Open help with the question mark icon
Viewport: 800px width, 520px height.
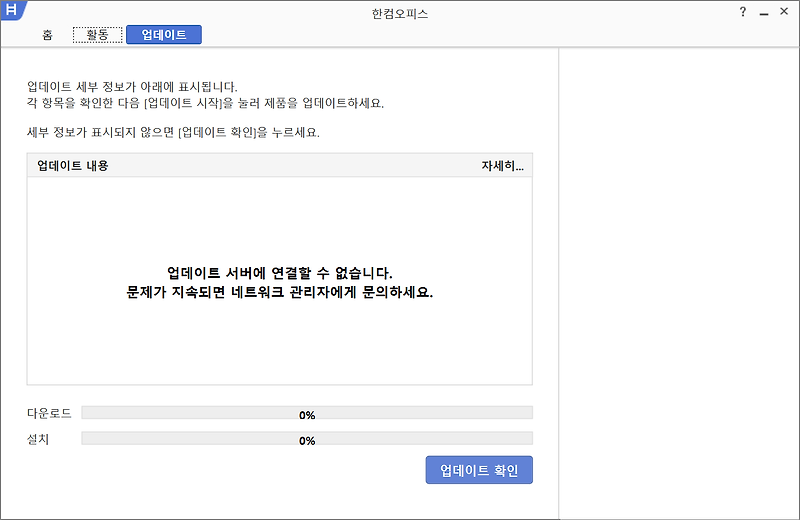coord(743,12)
